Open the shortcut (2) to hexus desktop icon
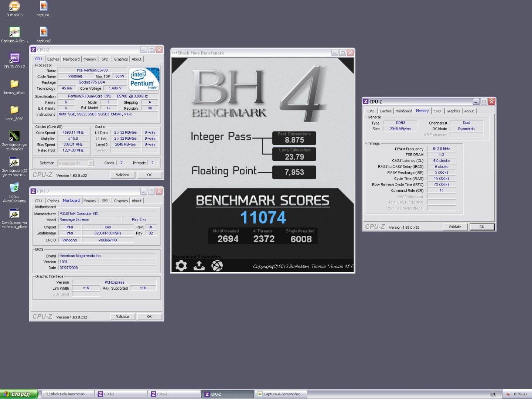Screen dimensions: 532x399 14,166
